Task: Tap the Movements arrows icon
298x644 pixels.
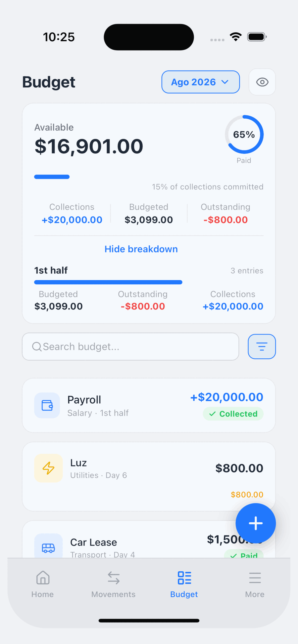Action: (x=114, y=578)
